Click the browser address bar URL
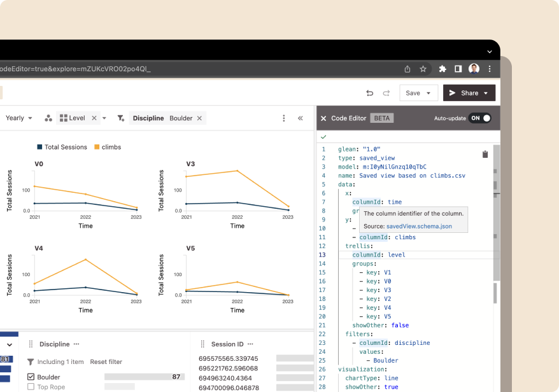 point(75,69)
